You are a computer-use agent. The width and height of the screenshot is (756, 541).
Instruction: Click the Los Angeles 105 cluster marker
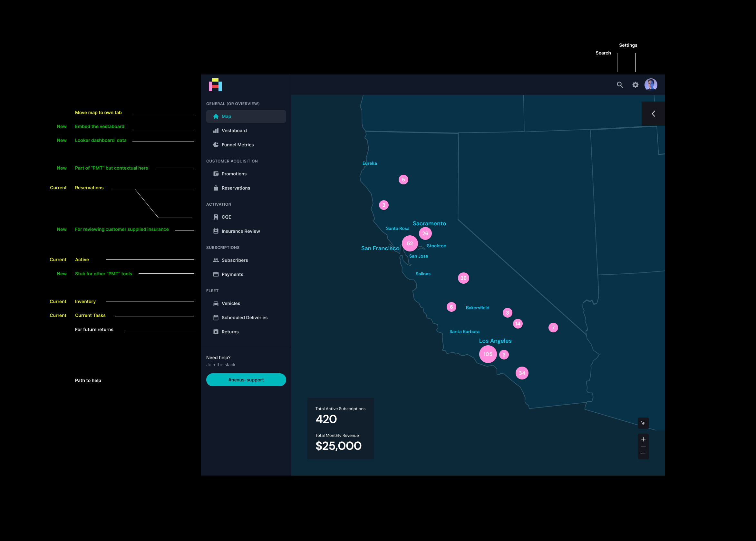coord(488,354)
